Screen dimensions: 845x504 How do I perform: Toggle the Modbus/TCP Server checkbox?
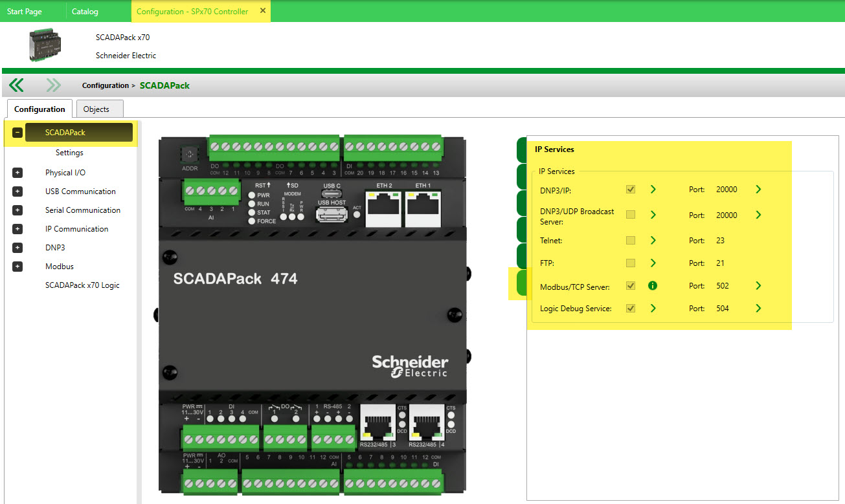(631, 286)
